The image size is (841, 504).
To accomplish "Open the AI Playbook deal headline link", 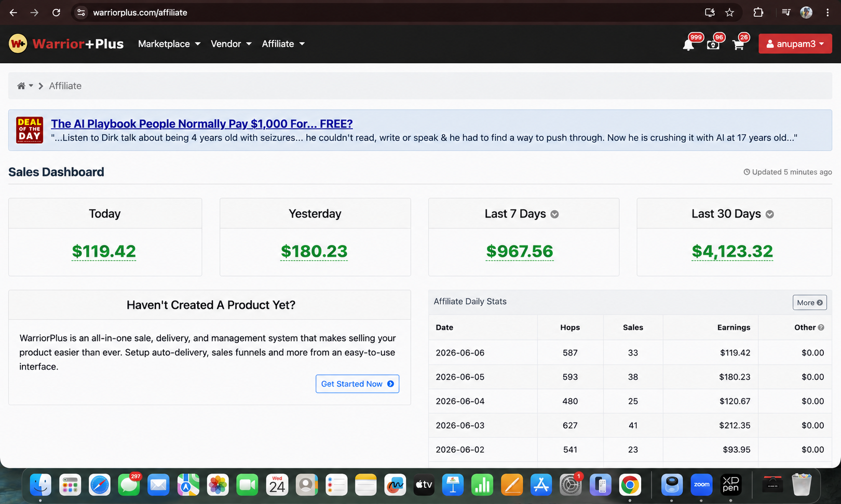I will [202, 124].
